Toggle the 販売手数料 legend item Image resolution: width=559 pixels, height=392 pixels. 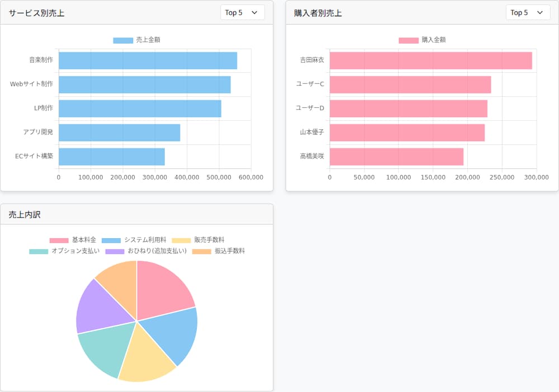point(198,240)
